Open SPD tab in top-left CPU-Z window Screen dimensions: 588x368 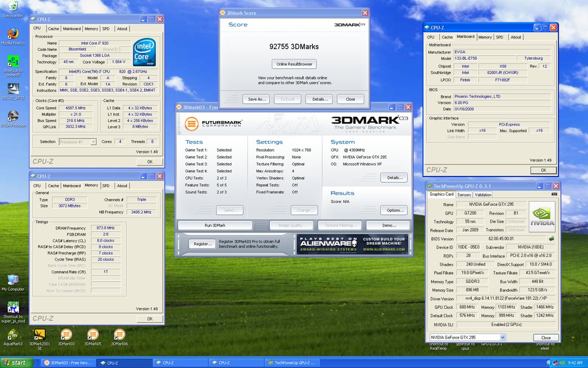106,29
